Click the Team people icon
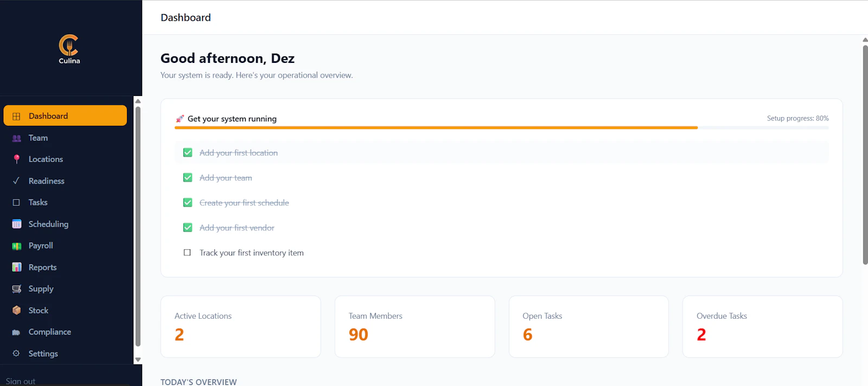Image resolution: width=868 pixels, height=386 pixels. [16, 138]
